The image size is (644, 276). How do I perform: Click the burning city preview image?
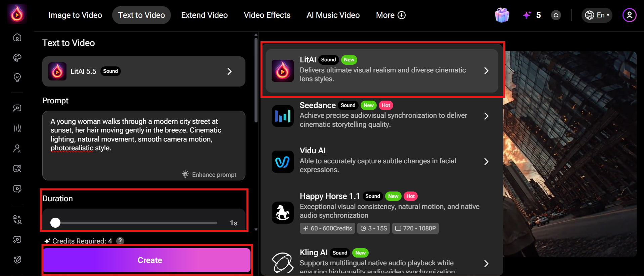pos(570,154)
